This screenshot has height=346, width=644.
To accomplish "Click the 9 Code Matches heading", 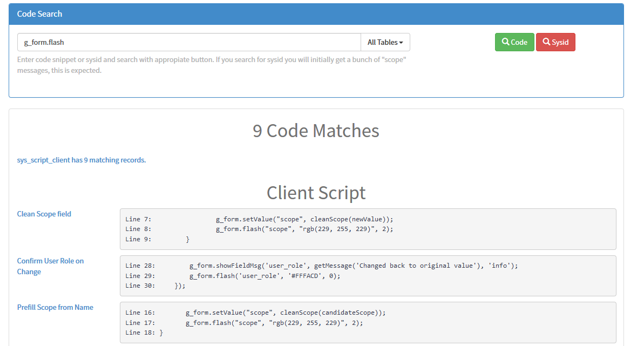I will tap(316, 130).
